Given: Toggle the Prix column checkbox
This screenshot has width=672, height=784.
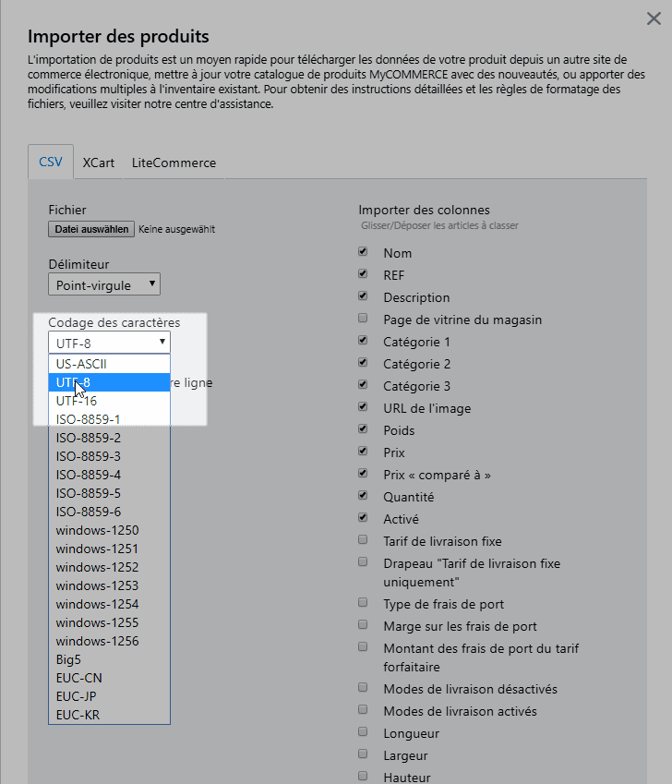Looking at the screenshot, I should 363,451.
